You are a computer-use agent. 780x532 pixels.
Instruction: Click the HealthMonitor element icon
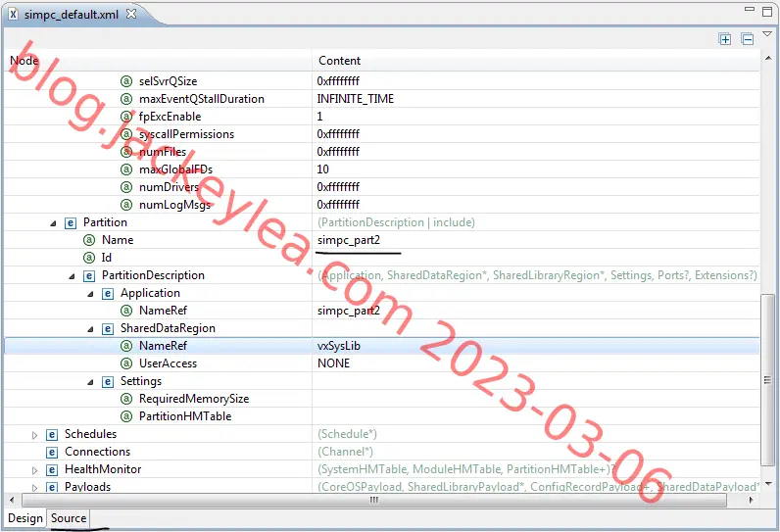coord(52,470)
